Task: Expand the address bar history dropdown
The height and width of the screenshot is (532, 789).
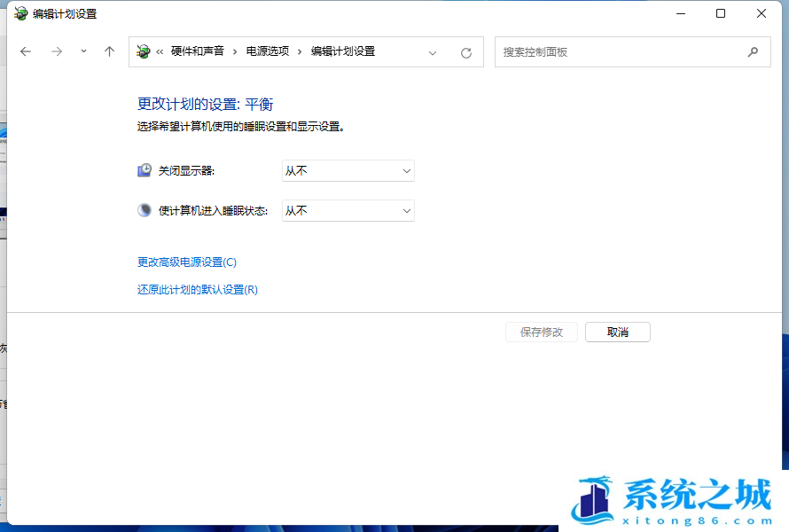Action: (x=433, y=52)
